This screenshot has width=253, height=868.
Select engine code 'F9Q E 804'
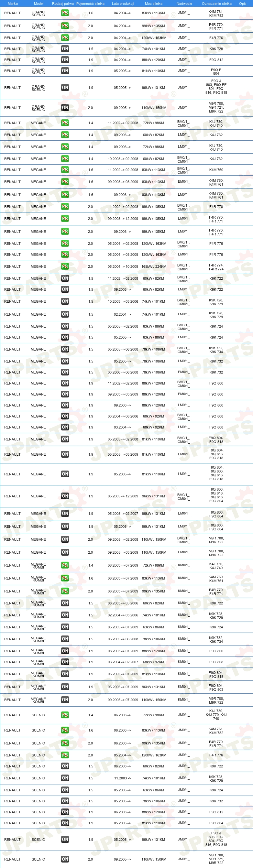216,71
